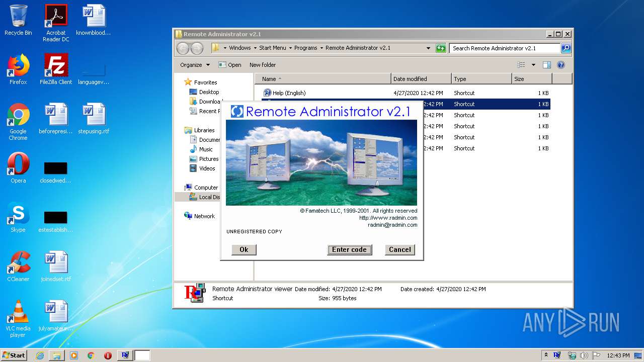Click the Opera icon in the taskbar
This screenshot has height=362, width=644.
pos(108,355)
